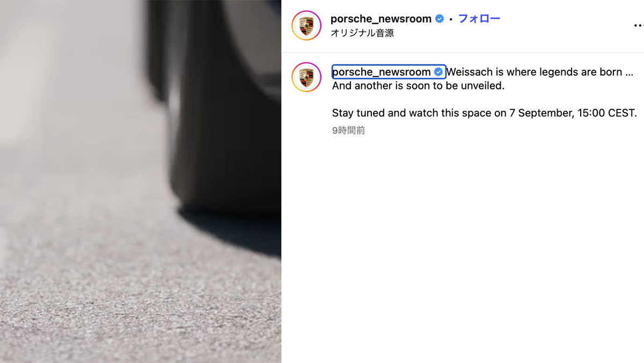
Task: Toggle playback by clicking the video
Action: pos(141,181)
